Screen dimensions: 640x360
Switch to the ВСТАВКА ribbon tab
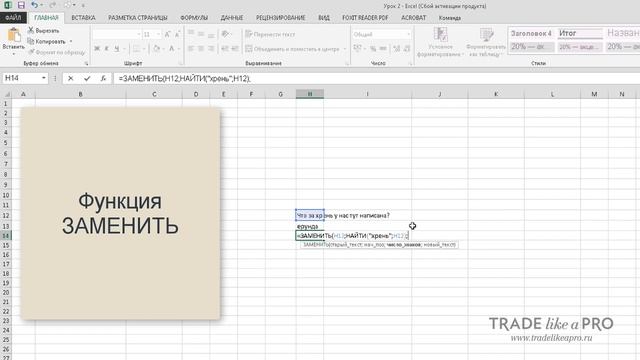click(x=83, y=18)
